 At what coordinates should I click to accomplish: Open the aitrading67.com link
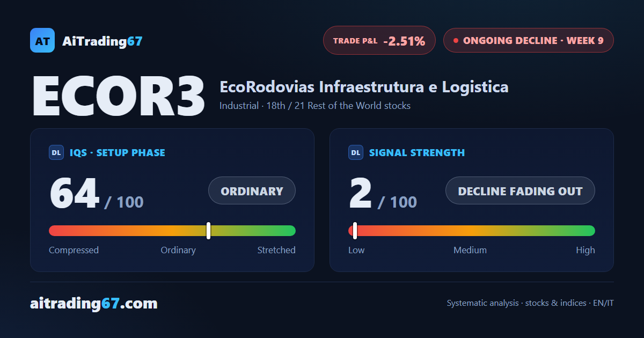coord(94,304)
